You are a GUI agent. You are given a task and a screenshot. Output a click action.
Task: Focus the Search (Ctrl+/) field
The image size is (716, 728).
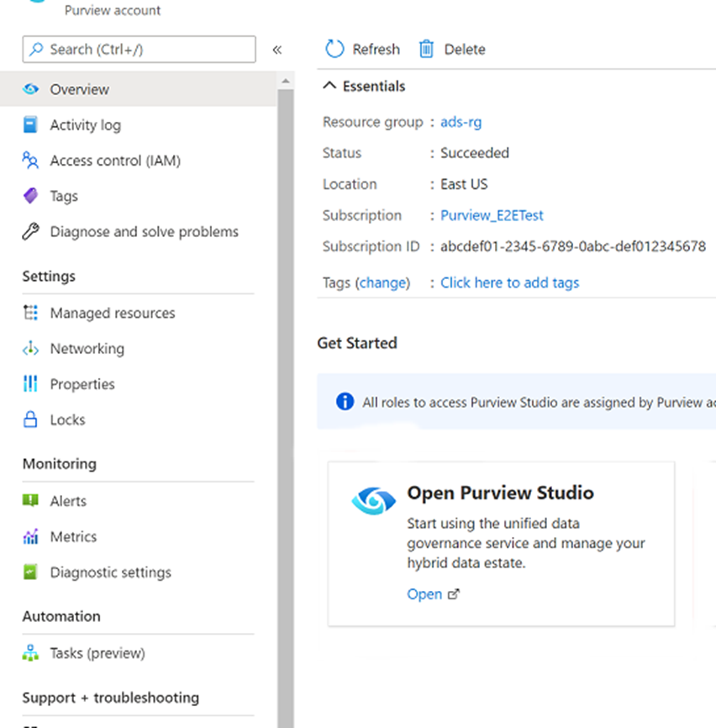(x=139, y=49)
